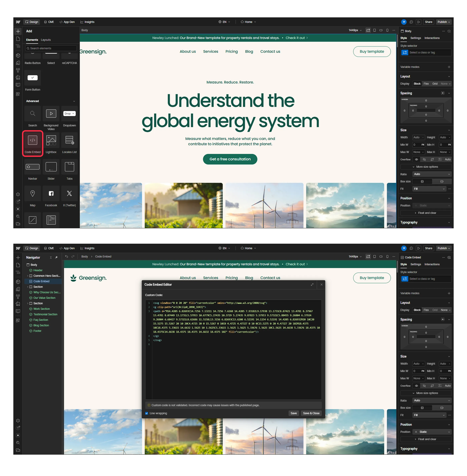467x476 pixels.
Task: Select the Background Video element
Action: click(x=51, y=114)
